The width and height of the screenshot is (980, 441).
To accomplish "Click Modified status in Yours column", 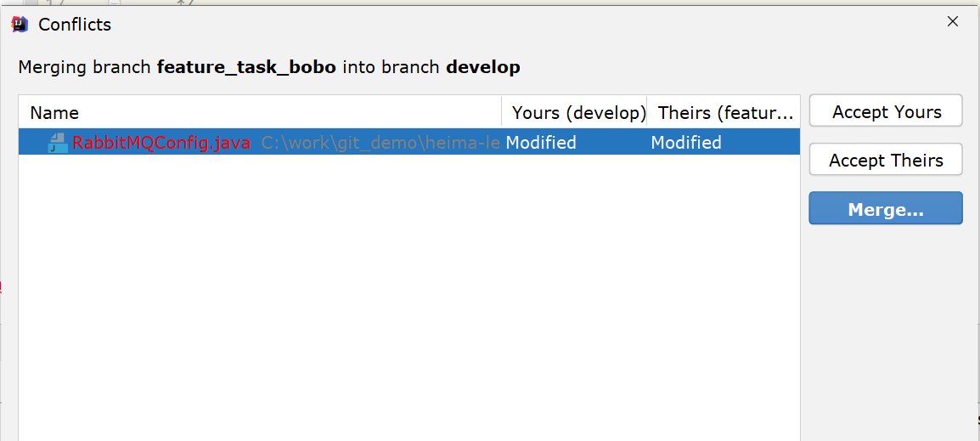I will (541, 143).
